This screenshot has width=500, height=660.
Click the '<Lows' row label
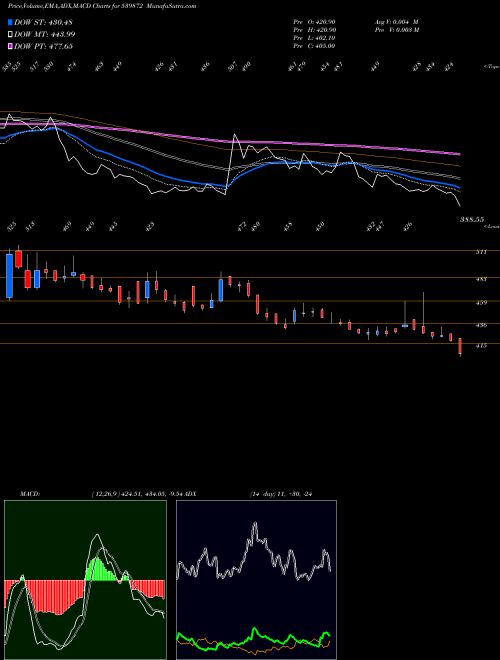pyautogui.click(x=491, y=226)
